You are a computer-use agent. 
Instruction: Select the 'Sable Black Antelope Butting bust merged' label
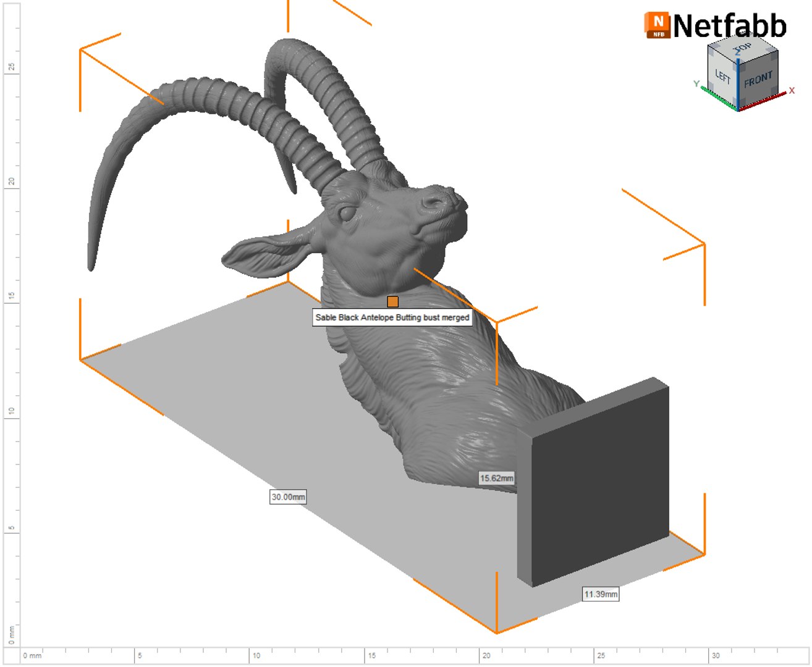(x=392, y=317)
